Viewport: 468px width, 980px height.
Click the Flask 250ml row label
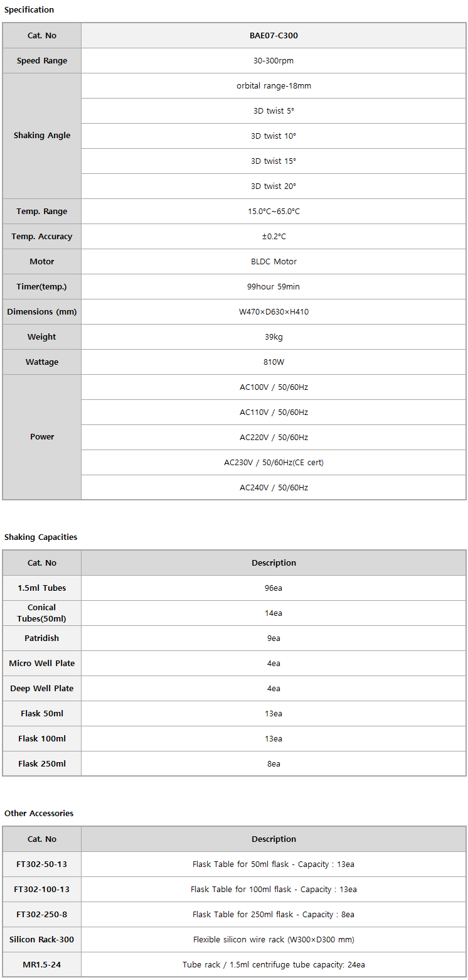42,764
